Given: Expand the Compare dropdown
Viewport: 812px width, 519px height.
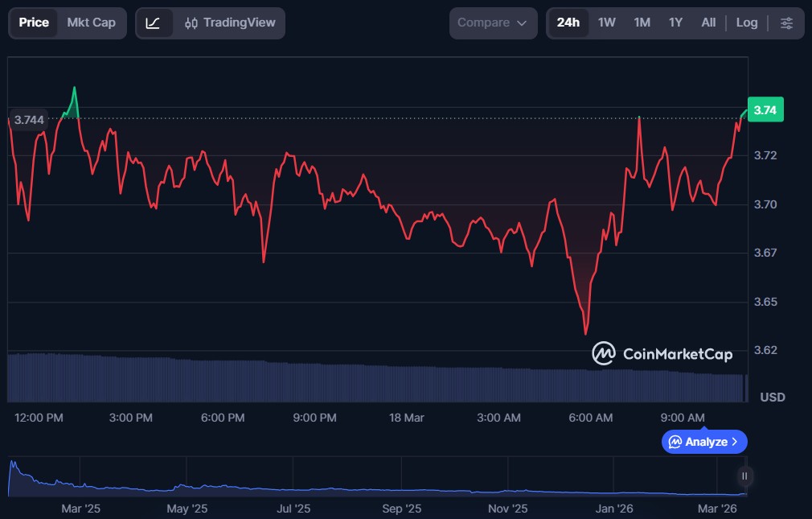Looking at the screenshot, I should tap(492, 23).
